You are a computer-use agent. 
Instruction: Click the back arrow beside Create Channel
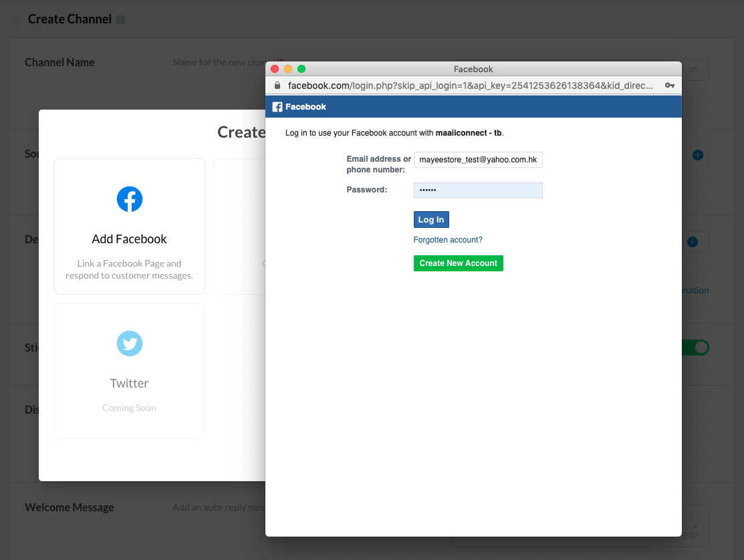click(17, 19)
